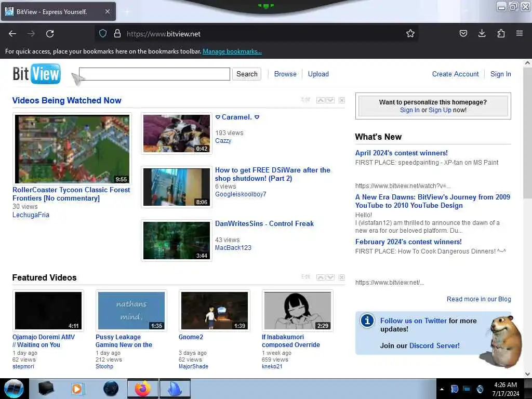The height and width of the screenshot is (399, 532).
Task: Close the BitView browser tab
Action: (107, 11)
